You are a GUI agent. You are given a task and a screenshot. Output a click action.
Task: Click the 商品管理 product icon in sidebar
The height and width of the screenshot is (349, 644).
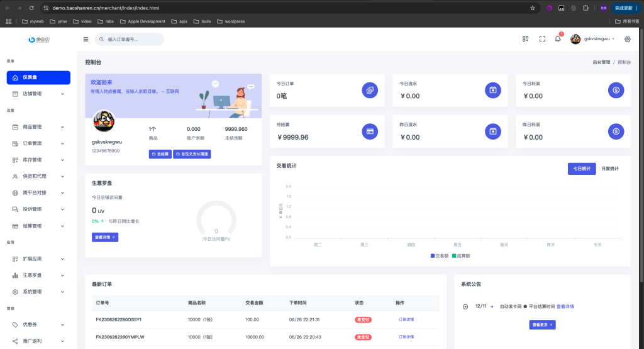(x=15, y=127)
